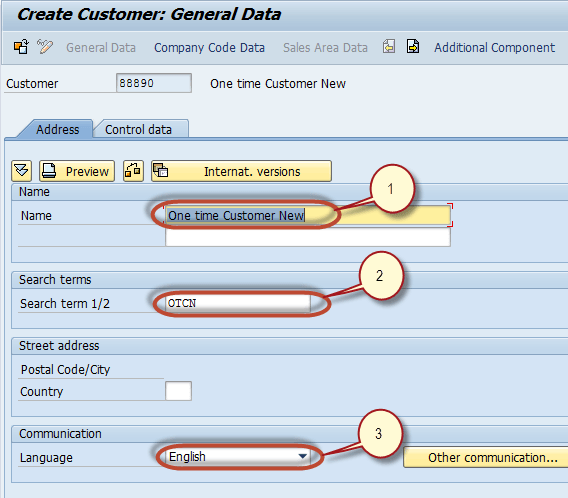Screen dimensions: 568x498
Task: Open Additional Component menu item
Action: tap(494, 47)
